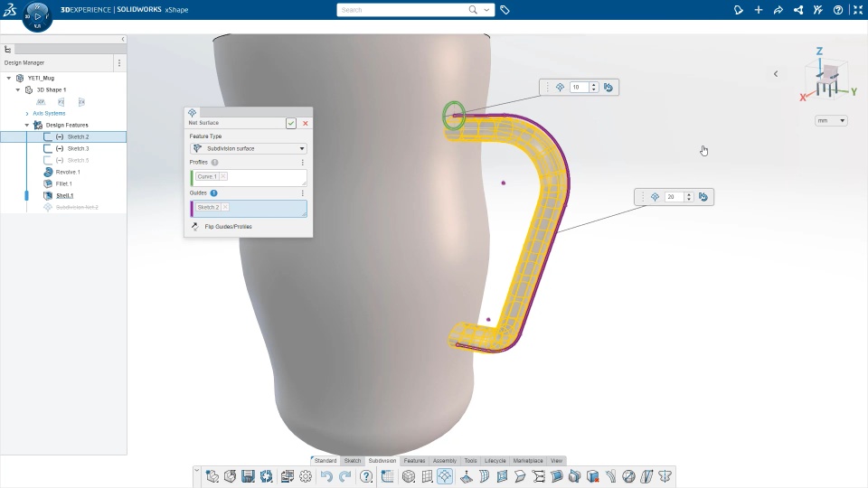Screen dimensions: 868x488
Task: Collapse the YETI_Mug tree node
Action: [x=9, y=78]
